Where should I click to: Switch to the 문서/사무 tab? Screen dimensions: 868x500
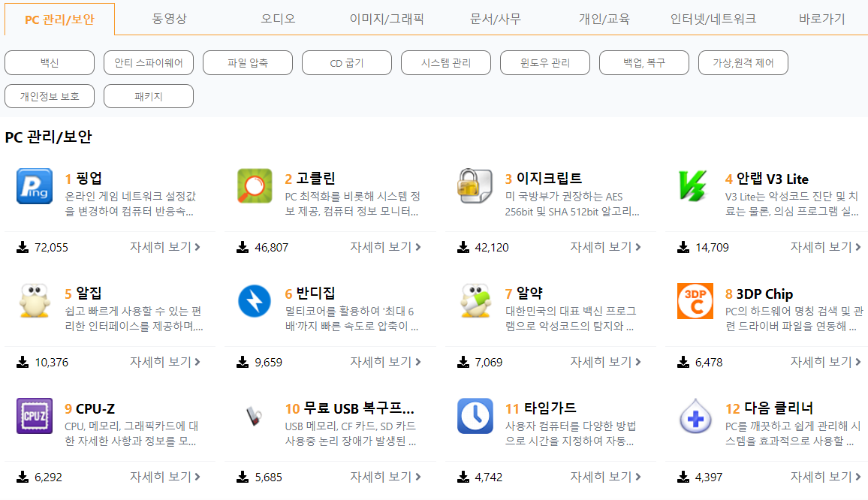pyautogui.click(x=495, y=19)
